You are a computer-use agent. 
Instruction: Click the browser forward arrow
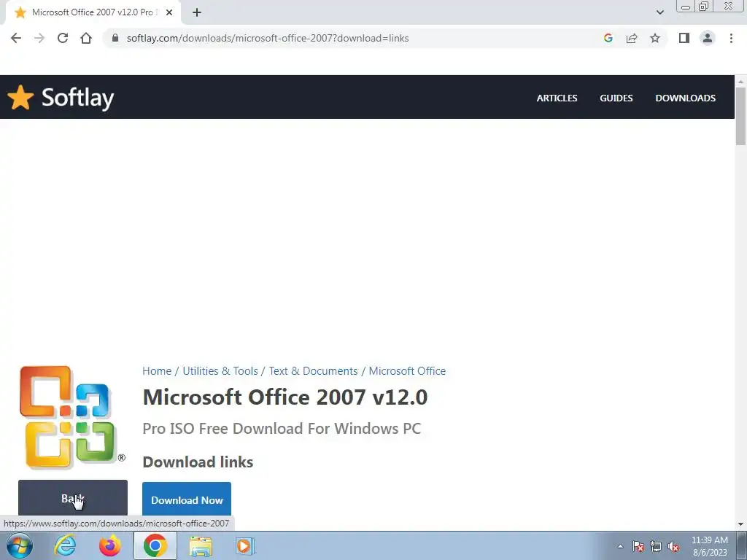39,38
